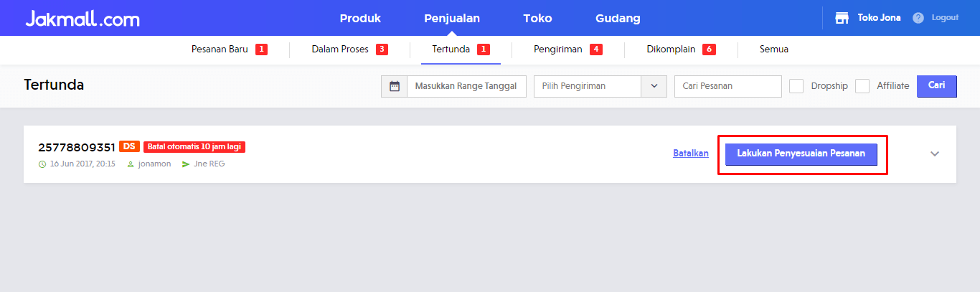Switch to Dalam Proses tab
The width and height of the screenshot is (980, 292).
pos(340,50)
